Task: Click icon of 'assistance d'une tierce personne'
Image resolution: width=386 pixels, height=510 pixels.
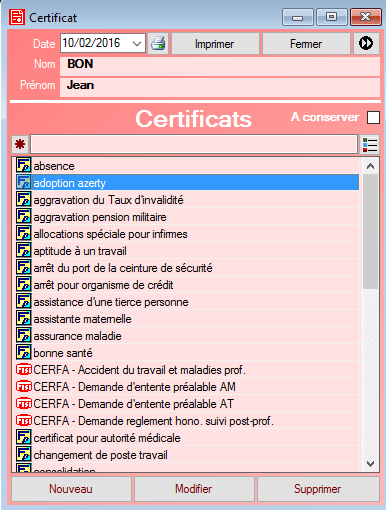Action: coord(23,301)
